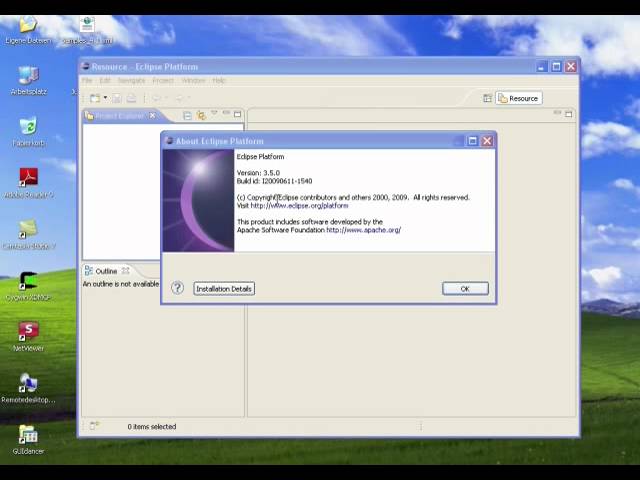Viewport: 640px width, 480px height.
Task: Click the Build id text in About dialog
Action: pyautogui.click(x=274, y=181)
